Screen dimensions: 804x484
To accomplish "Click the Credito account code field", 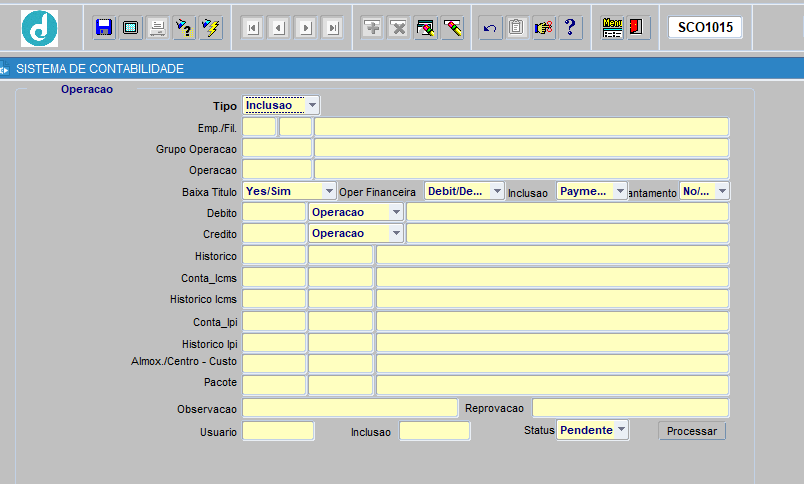I will click(x=274, y=233).
